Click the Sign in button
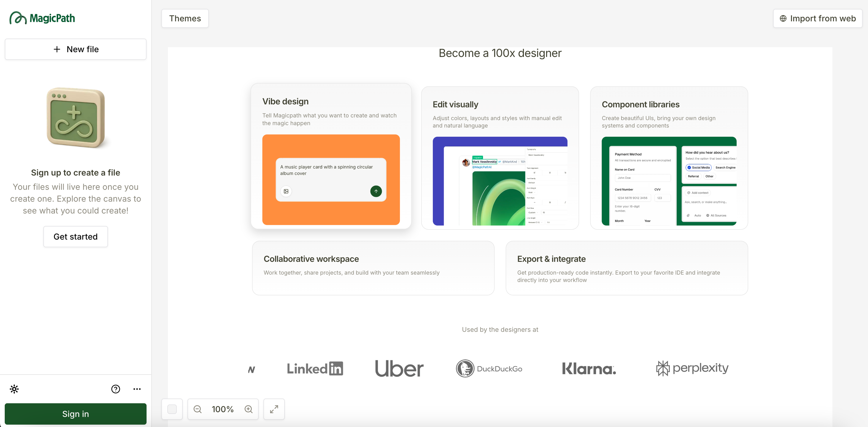This screenshot has width=868, height=427. click(75, 414)
